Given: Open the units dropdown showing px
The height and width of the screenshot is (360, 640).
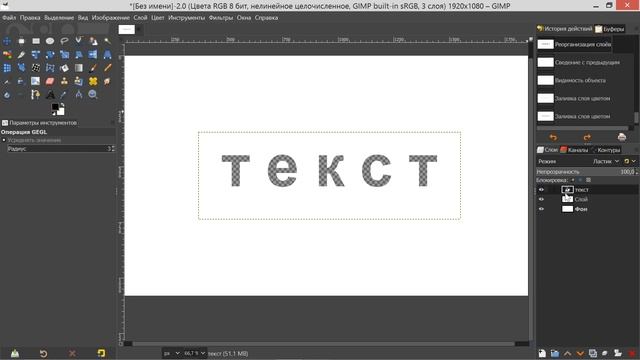Looking at the screenshot, I should (172, 353).
